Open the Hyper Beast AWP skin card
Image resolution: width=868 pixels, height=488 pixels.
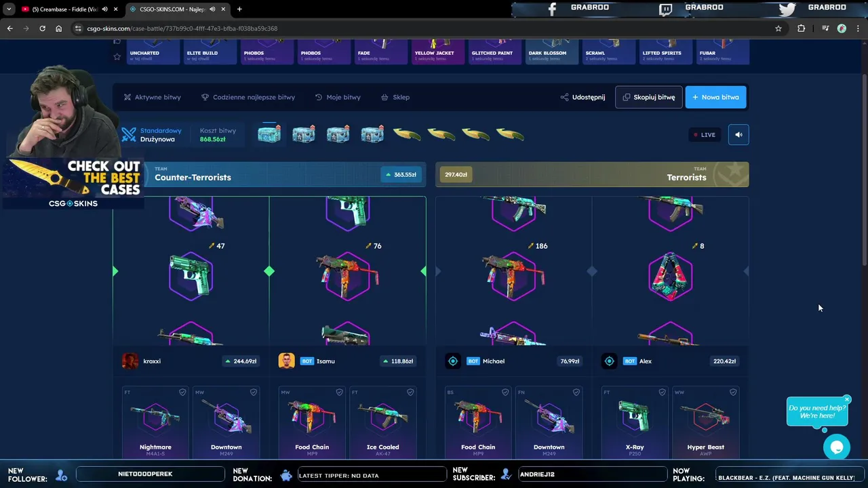tap(706, 422)
